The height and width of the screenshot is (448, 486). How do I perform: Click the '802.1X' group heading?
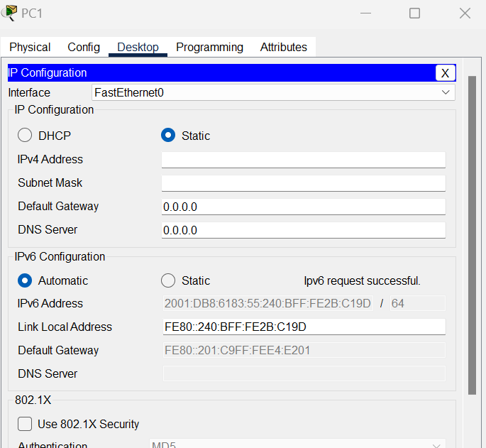tap(33, 400)
